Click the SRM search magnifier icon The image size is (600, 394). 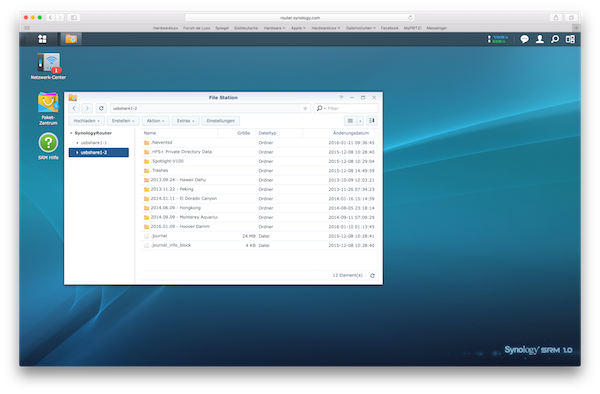[x=555, y=39]
